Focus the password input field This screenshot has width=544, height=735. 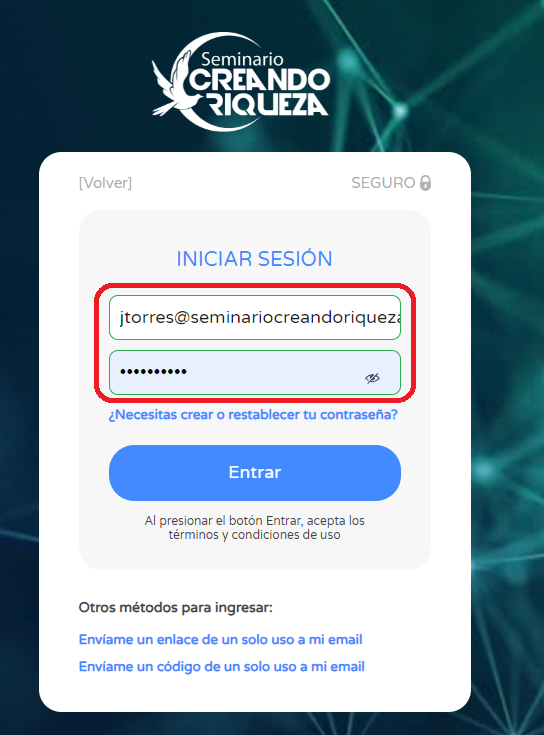pos(255,373)
